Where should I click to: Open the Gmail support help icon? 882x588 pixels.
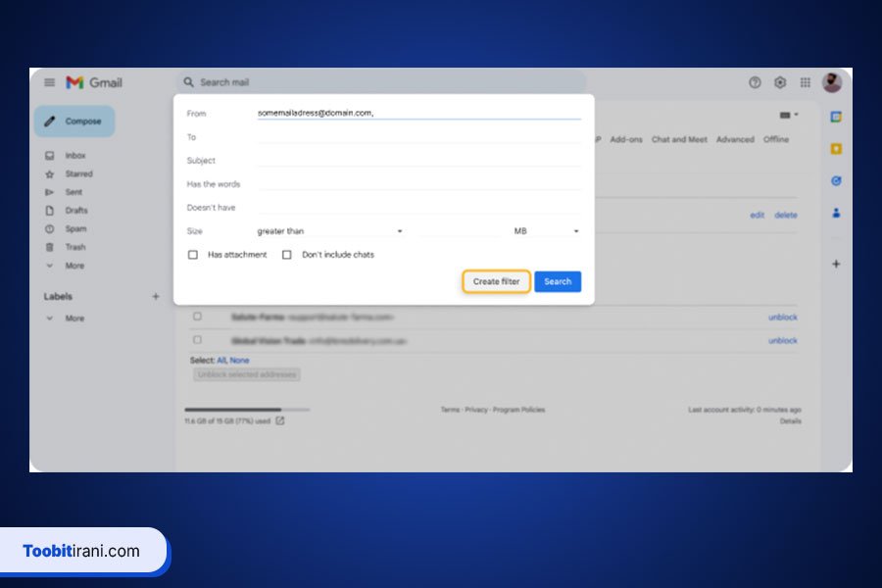point(755,82)
